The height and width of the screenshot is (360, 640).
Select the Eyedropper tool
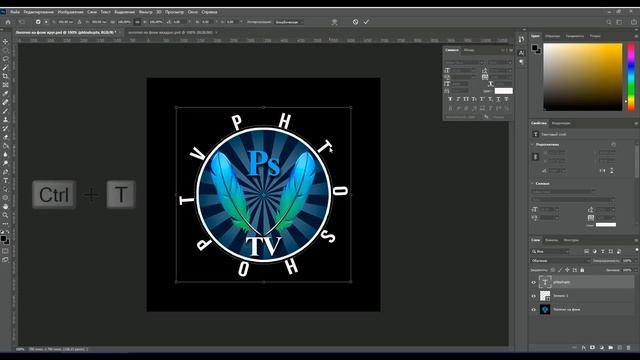(x=5, y=93)
